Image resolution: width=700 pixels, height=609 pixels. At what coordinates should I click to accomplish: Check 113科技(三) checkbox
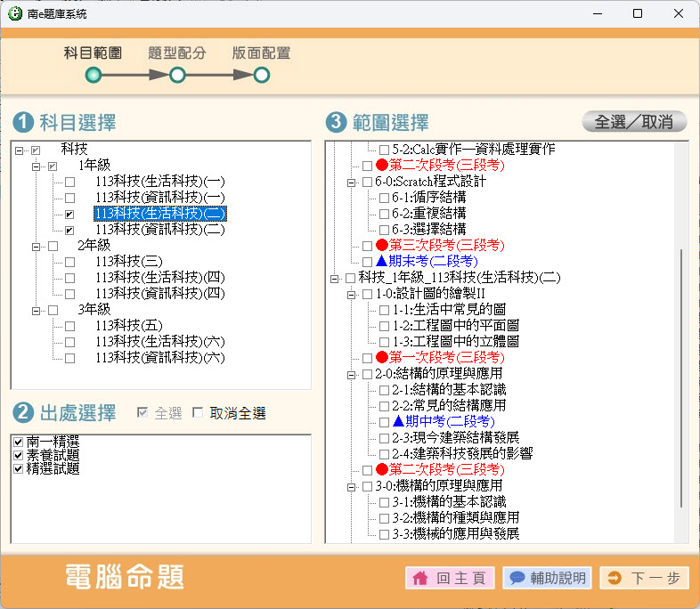pos(69,263)
